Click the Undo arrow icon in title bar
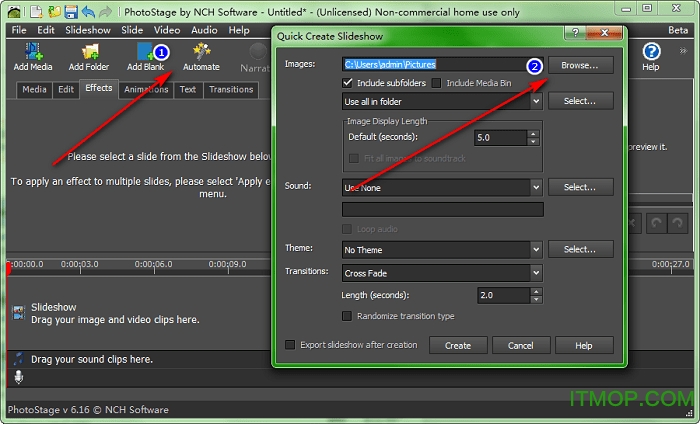This screenshot has width=700, height=424. tap(90, 12)
